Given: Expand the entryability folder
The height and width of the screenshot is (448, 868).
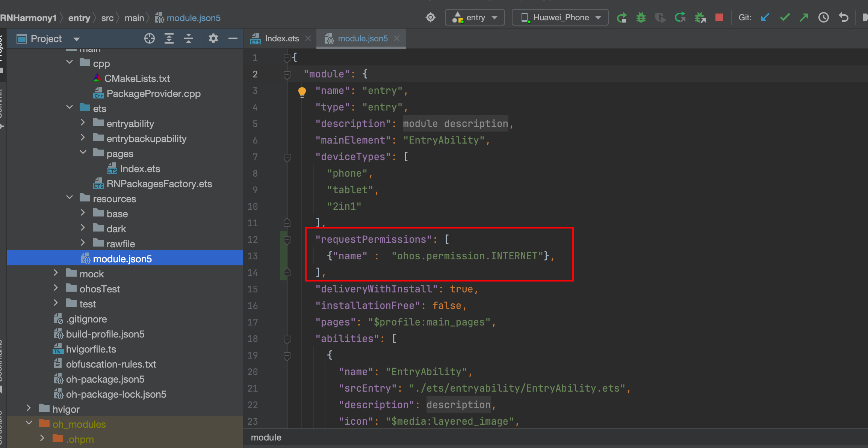Looking at the screenshot, I should point(83,122).
